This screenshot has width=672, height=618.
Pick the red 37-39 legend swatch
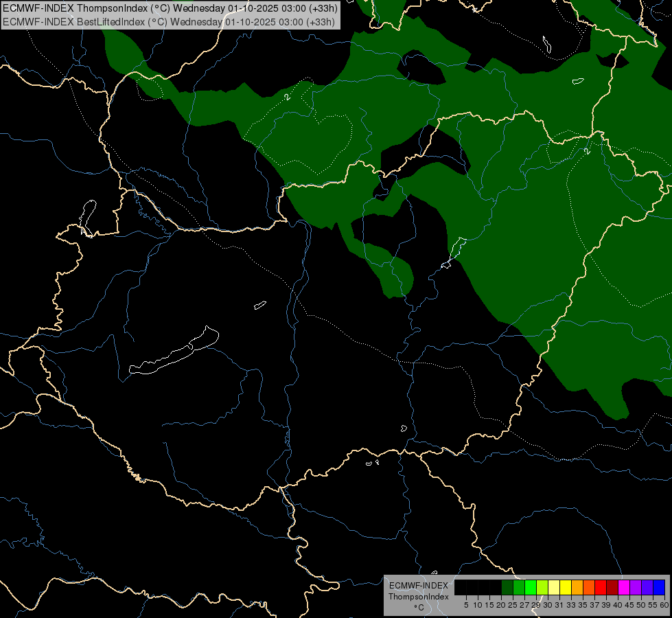[601, 587]
